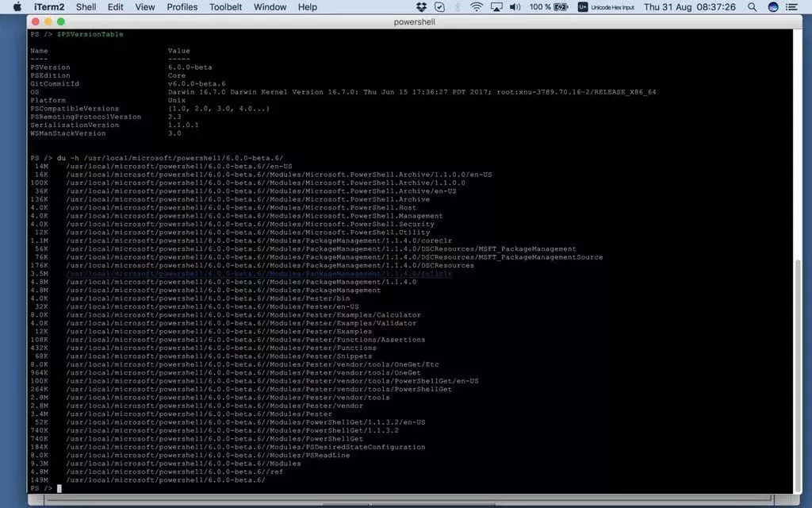812x508 pixels.
Task: Close the powershell window
Action: tap(35, 21)
